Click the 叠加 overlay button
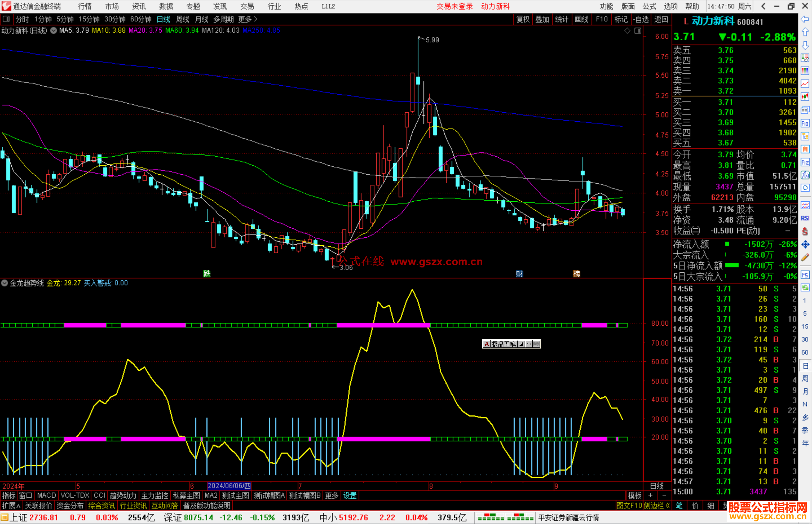The width and height of the screenshot is (812, 524). coord(542,19)
